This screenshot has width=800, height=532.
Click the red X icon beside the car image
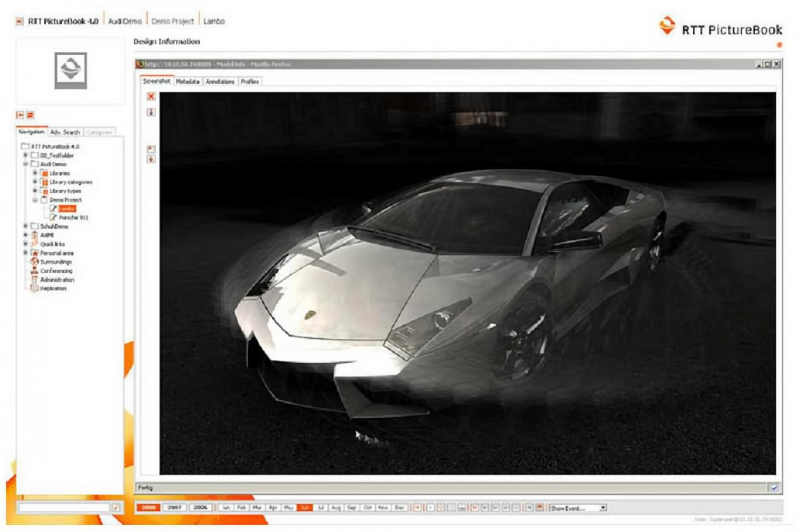[x=151, y=96]
